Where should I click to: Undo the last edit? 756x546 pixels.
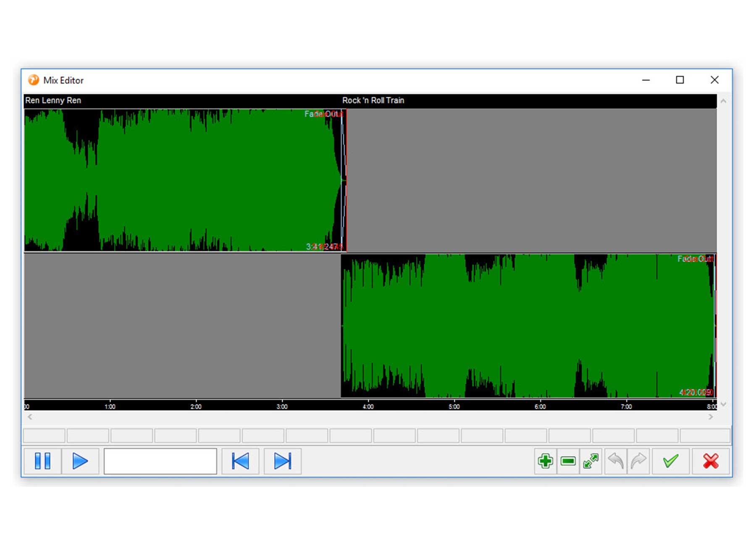[x=616, y=461]
